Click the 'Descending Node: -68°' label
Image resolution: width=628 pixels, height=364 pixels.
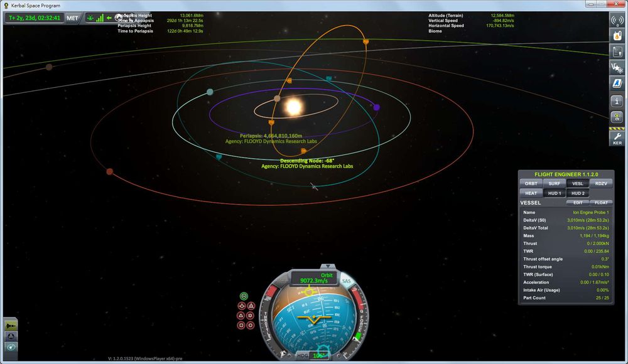coord(307,161)
